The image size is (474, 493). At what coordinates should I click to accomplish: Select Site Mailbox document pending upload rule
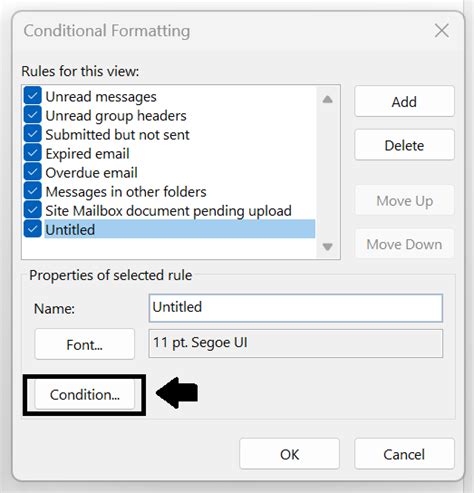[169, 211]
